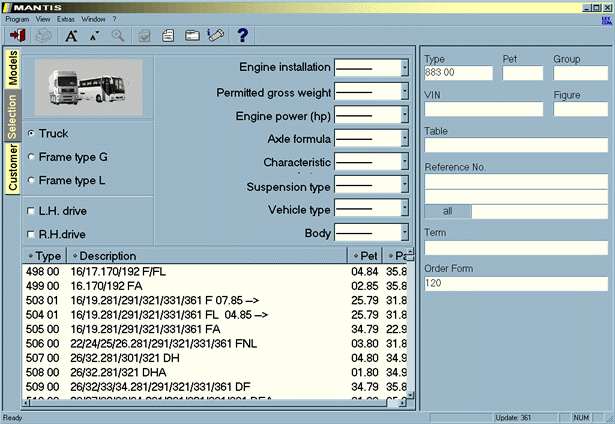This screenshot has height=424, width=615.
Task: Enable the R.H.drive checkbox
Action: tap(32, 232)
